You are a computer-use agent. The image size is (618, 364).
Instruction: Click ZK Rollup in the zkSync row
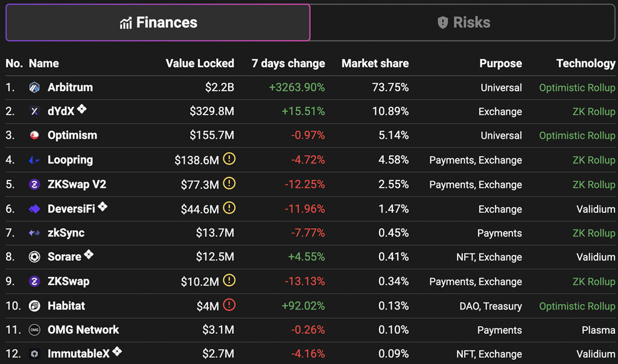tap(594, 234)
